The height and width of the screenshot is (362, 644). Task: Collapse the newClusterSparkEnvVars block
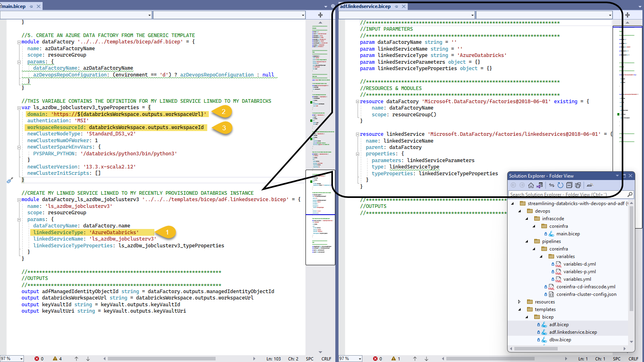(x=19, y=147)
